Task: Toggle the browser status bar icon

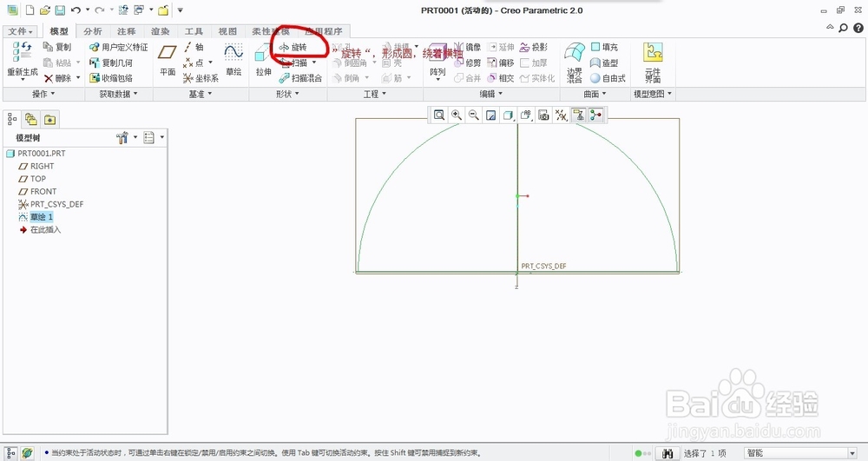Action: [x=27, y=453]
